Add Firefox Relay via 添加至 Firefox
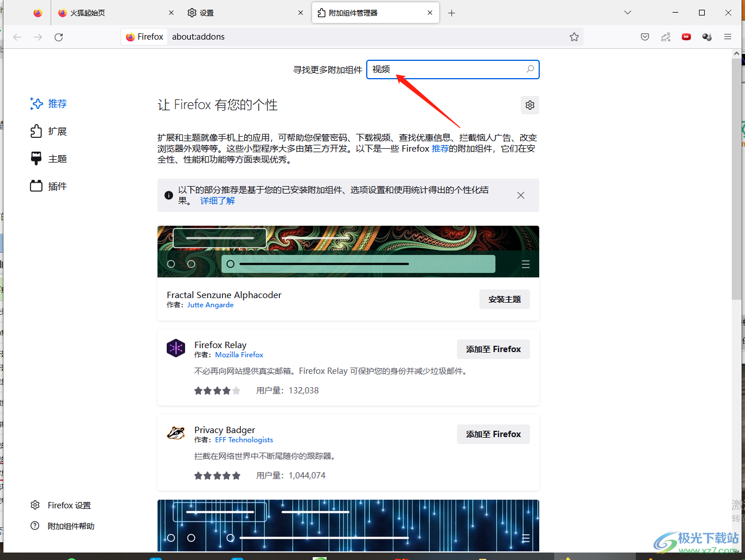The width and height of the screenshot is (745, 560). pyautogui.click(x=493, y=349)
